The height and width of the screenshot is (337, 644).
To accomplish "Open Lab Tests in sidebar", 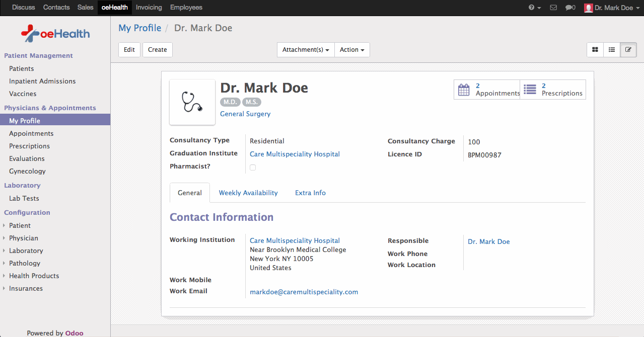I will tap(24, 198).
